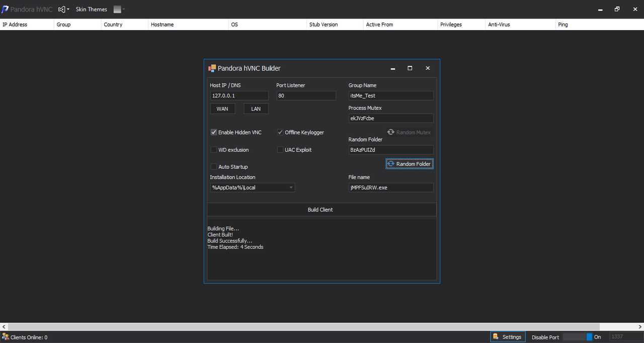
Task: Enable the Auto Startup checkbox
Action: pyautogui.click(x=214, y=166)
